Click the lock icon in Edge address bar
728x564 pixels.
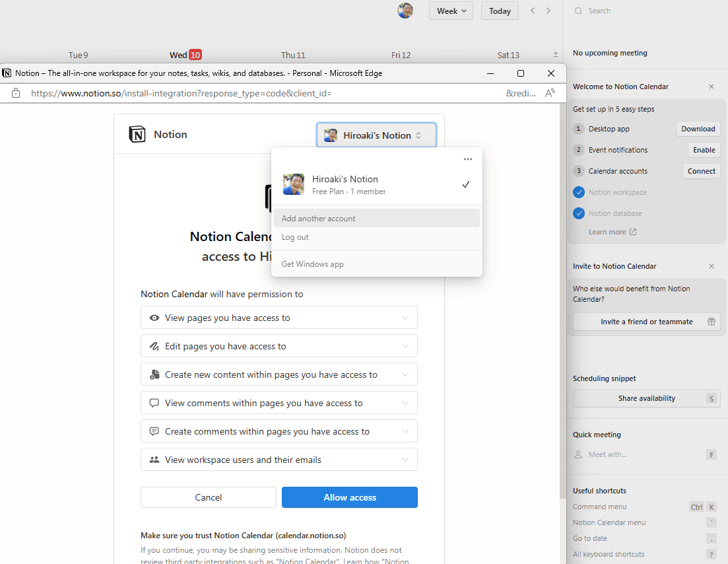16,93
